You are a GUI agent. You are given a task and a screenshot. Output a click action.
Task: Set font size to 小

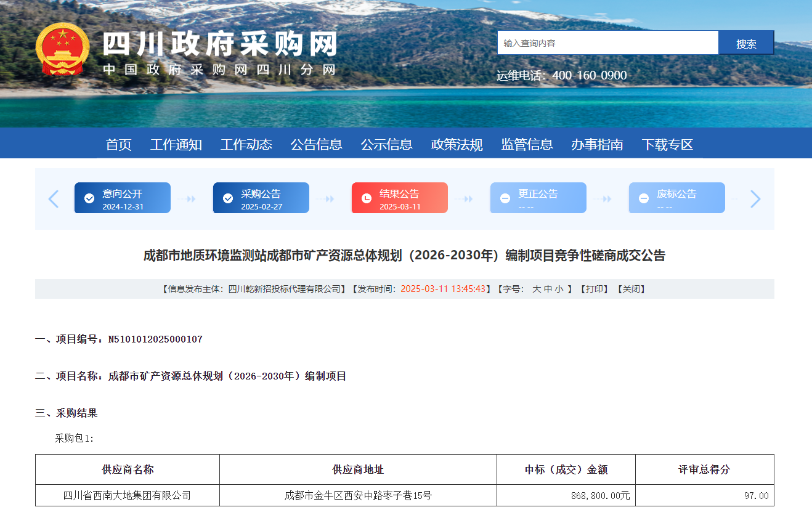pos(559,289)
